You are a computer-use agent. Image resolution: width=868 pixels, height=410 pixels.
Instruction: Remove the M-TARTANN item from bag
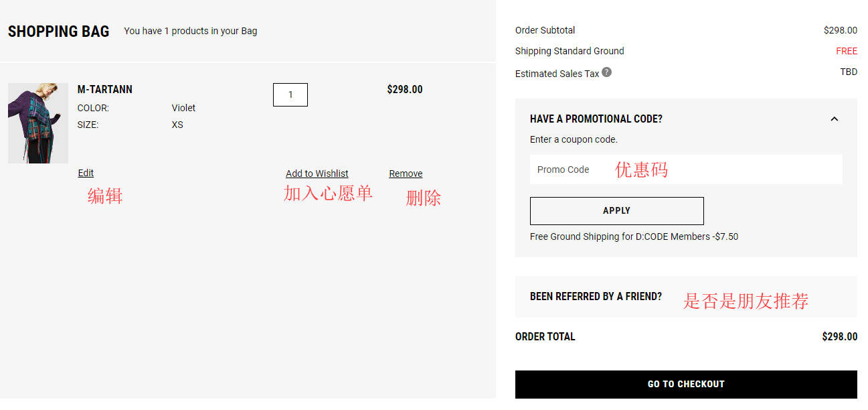coord(406,174)
